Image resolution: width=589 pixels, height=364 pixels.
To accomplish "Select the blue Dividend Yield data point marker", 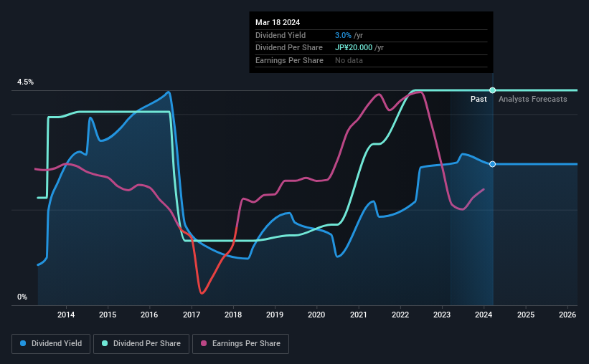I will click(492, 164).
